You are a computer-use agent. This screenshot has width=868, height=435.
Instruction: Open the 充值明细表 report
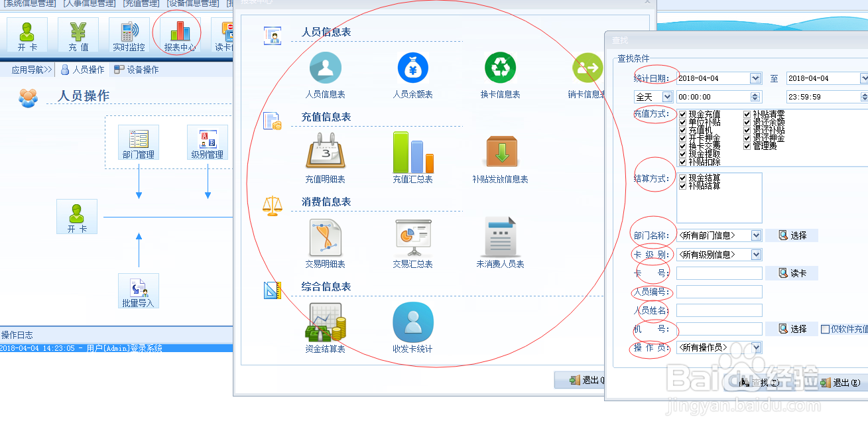(325, 159)
